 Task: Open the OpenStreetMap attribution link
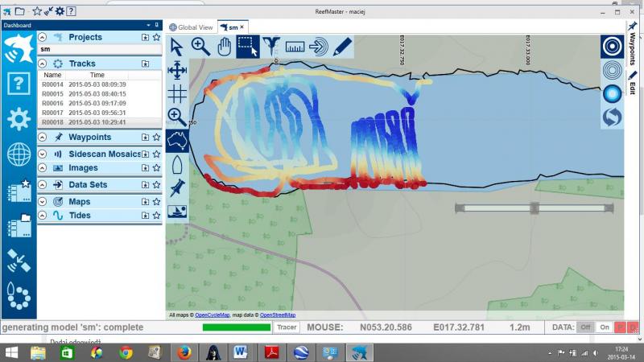278,315
